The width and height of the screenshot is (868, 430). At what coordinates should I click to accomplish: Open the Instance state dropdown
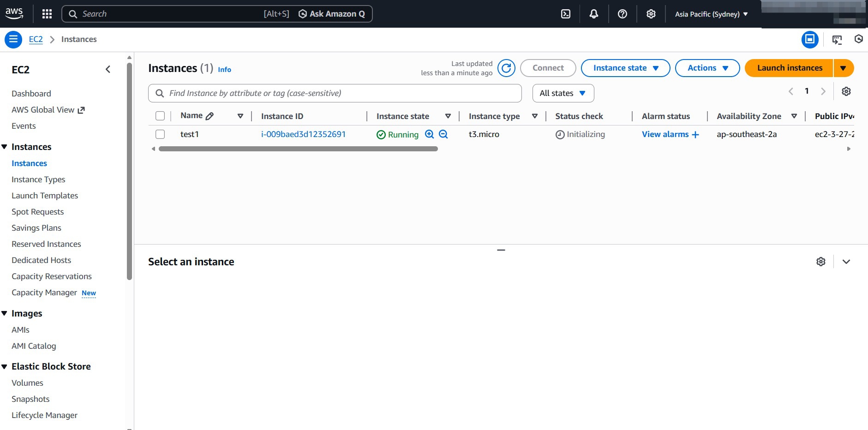(625, 68)
